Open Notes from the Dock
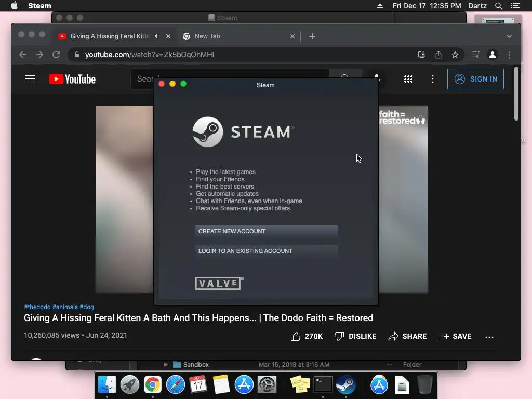Viewport: 532px width, 399px height. [221, 385]
